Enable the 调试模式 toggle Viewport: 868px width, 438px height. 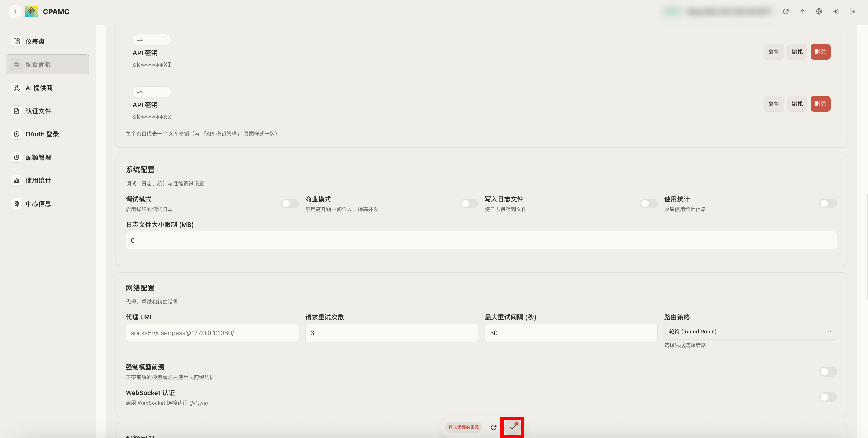coord(290,204)
